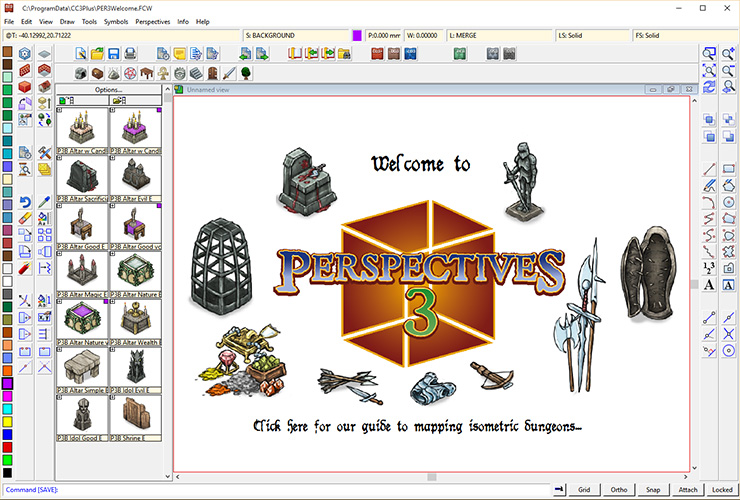Image resolution: width=740 pixels, height=500 pixels.
Task: Open the Info menu
Action: 183,22
